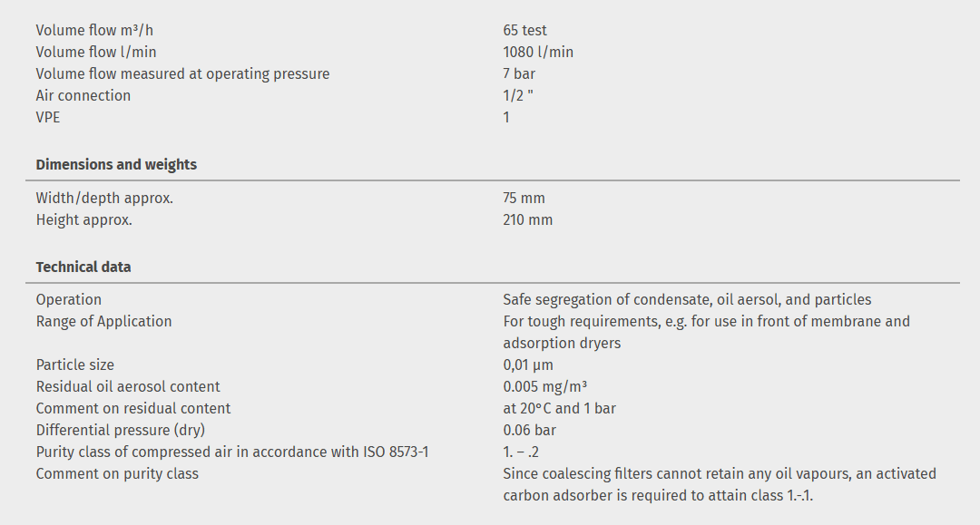Click the "0,01 µm" particle size value
This screenshot has width=980, height=525.
click(528, 365)
